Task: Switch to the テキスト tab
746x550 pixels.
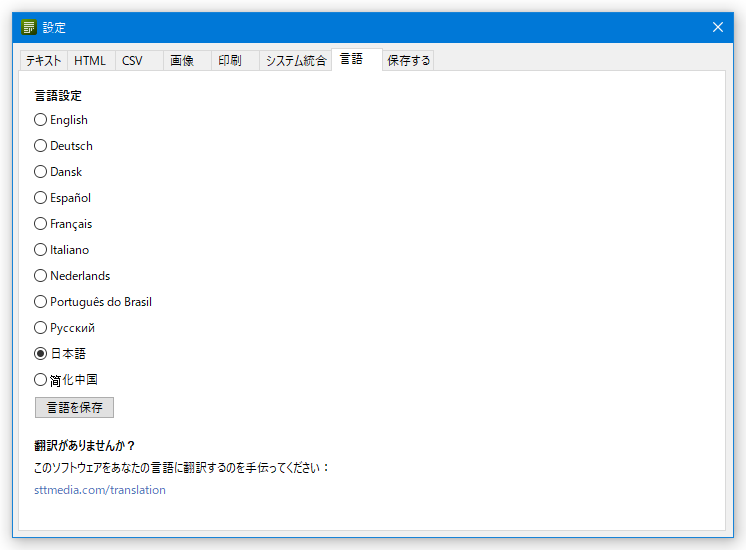Action: pyautogui.click(x=43, y=60)
